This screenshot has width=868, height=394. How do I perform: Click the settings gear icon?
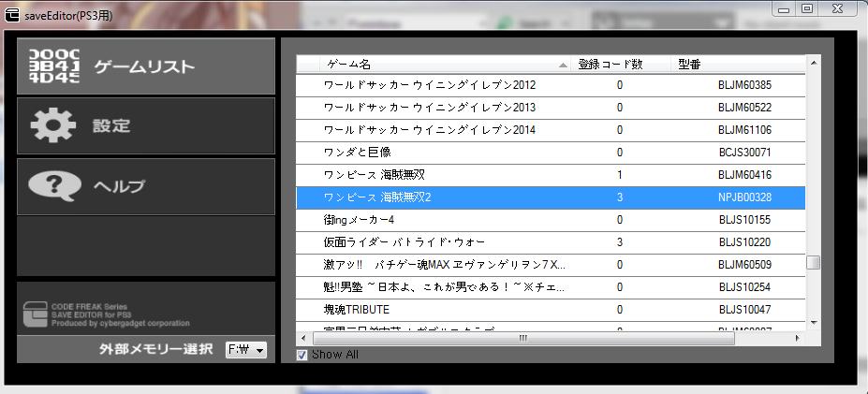53,126
